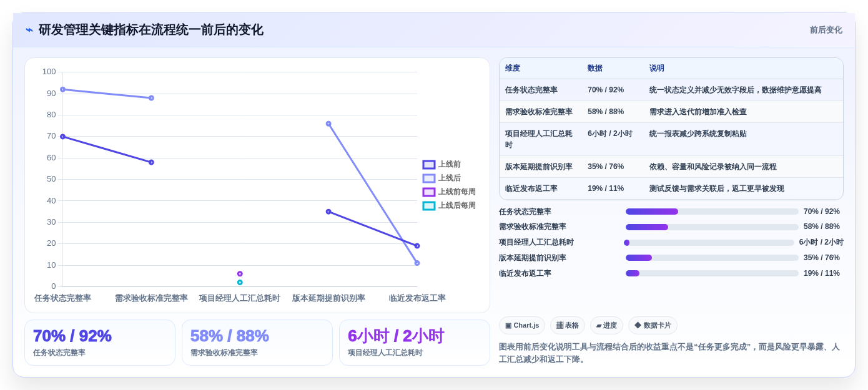This screenshot has width=868, height=390.
Task: Open the 70% / 92% data card
Action: point(100,343)
